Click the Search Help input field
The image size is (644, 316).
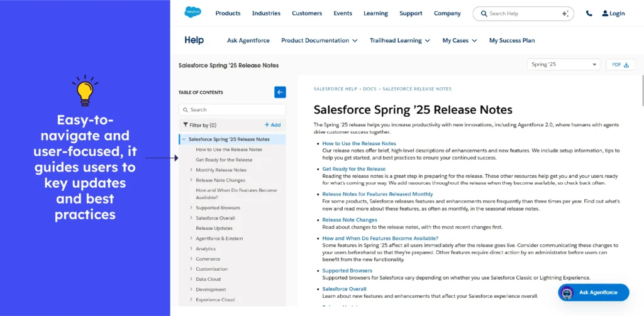click(523, 14)
